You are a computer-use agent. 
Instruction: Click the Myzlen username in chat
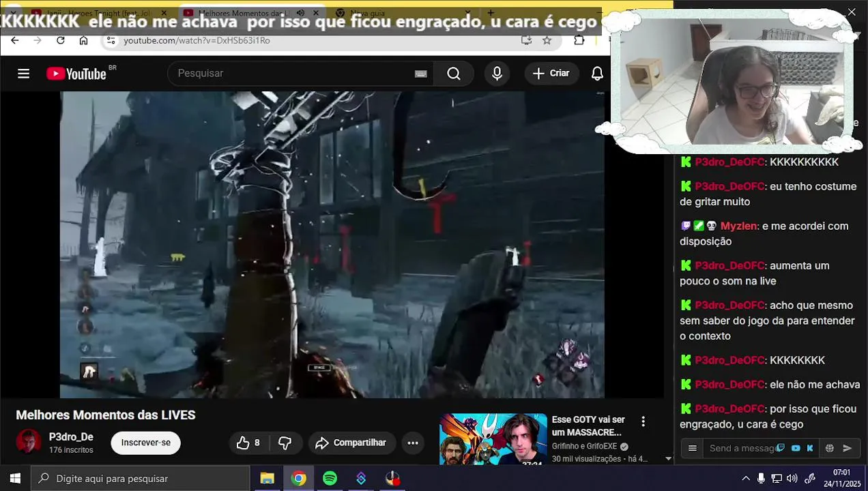pos(738,226)
